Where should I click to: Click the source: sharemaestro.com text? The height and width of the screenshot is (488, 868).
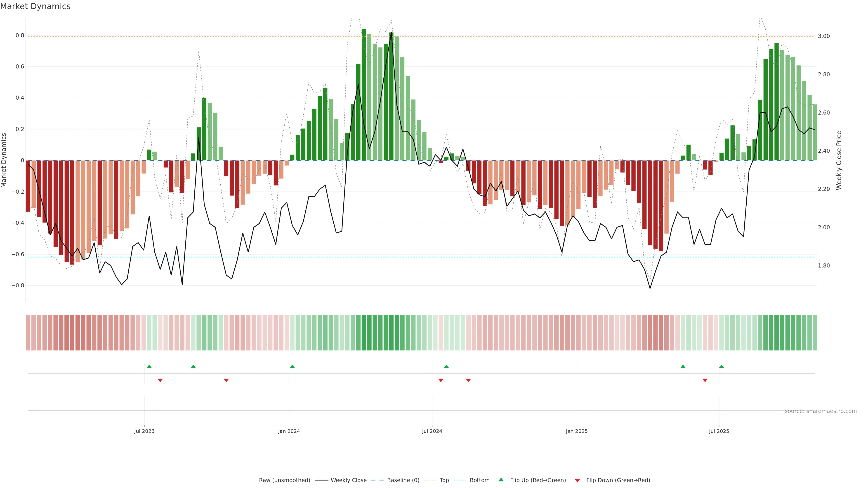[x=821, y=411]
